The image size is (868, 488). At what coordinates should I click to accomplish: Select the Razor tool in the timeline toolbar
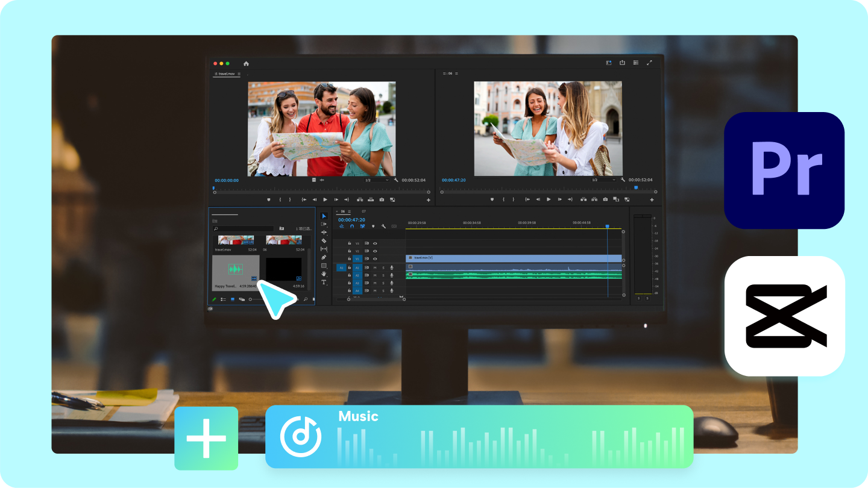[324, 241]
